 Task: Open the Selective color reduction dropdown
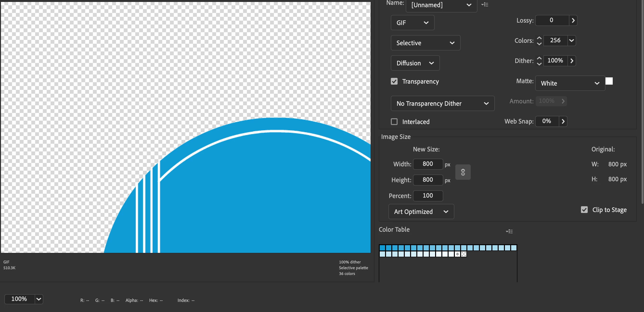[x=425, y=43]
